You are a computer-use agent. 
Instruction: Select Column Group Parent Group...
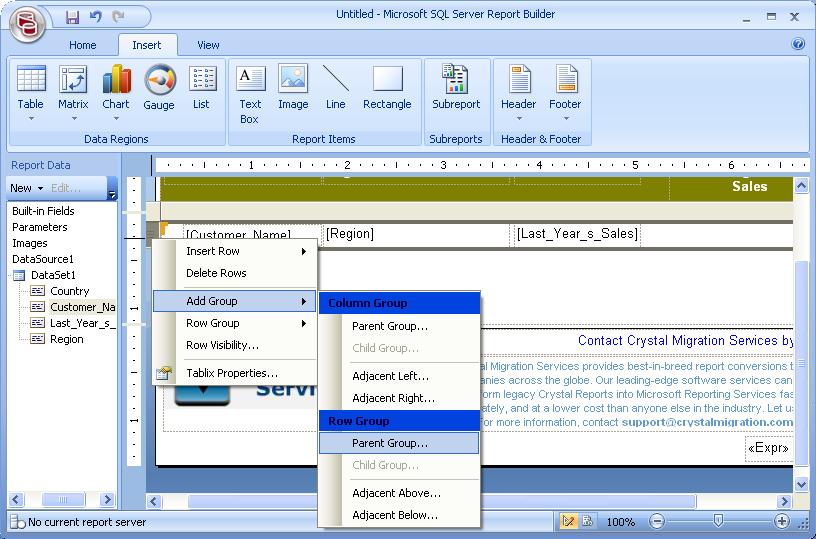(399, 326)
